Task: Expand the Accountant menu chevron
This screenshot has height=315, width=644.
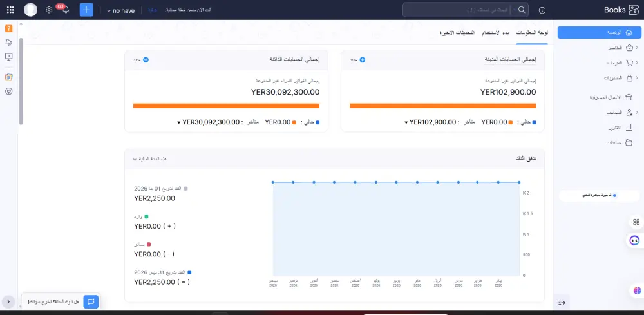Action: pos(637,112)
